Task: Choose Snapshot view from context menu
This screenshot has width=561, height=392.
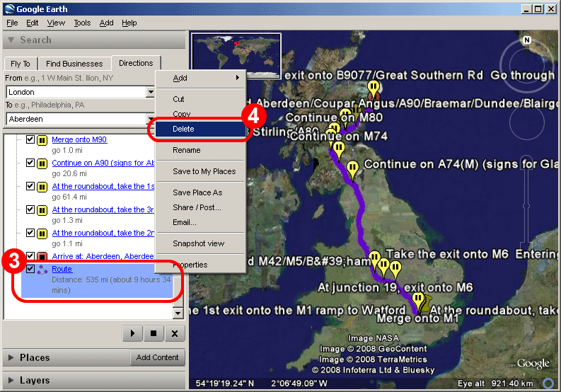Action: (x=201, y=244)
